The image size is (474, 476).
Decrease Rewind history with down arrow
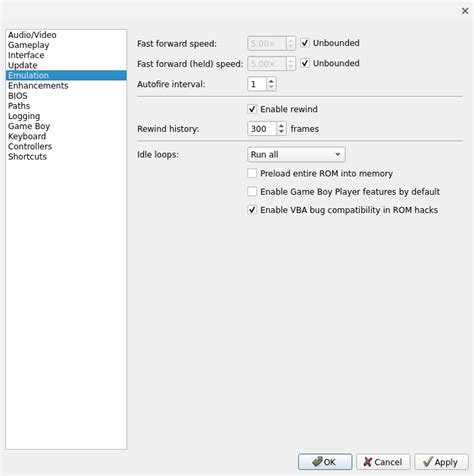pyautogui.click(x=281, y=132)
